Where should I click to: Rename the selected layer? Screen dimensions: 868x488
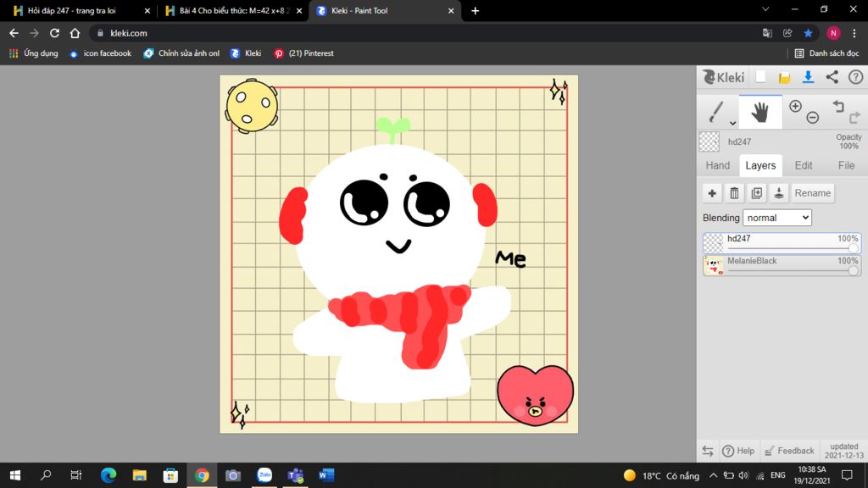click(x=812, y=193)
